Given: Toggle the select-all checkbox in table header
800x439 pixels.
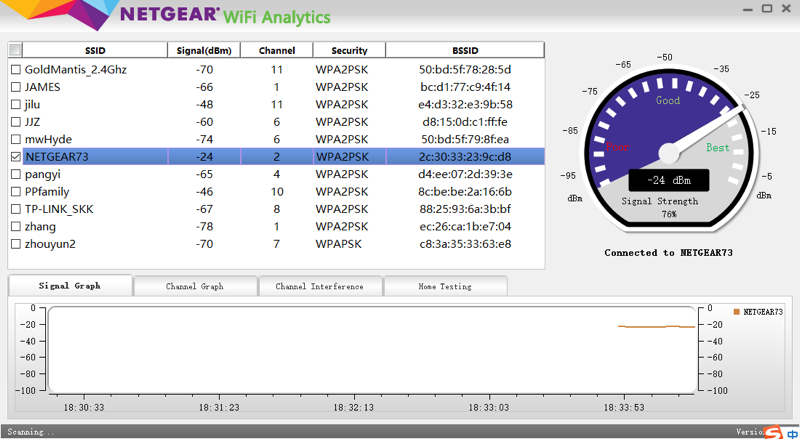Looking at the screenshot, I should click(15, 50).
